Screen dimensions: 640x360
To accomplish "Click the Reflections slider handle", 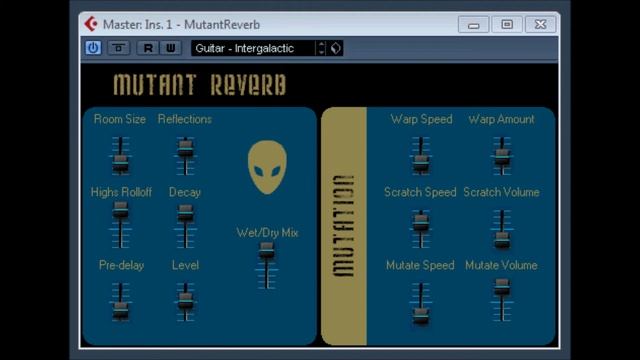I will (x=185, y=148).
